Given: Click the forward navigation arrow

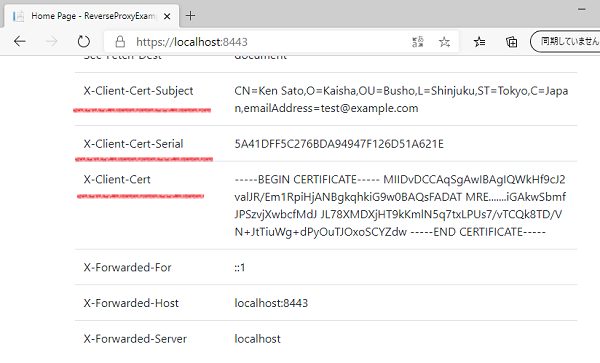Looking at the screenshot, I should tap(51, 41).
